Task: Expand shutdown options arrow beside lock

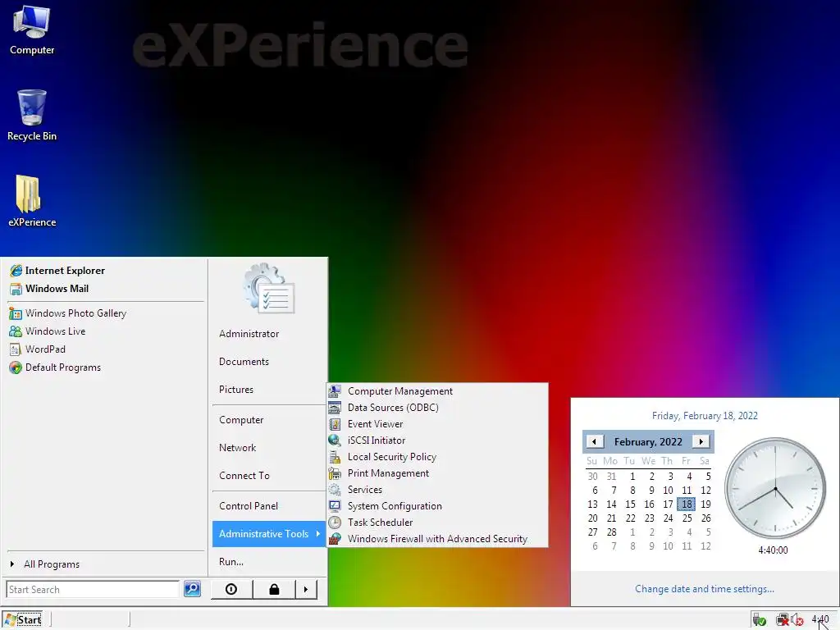Action: click(306, 589)
